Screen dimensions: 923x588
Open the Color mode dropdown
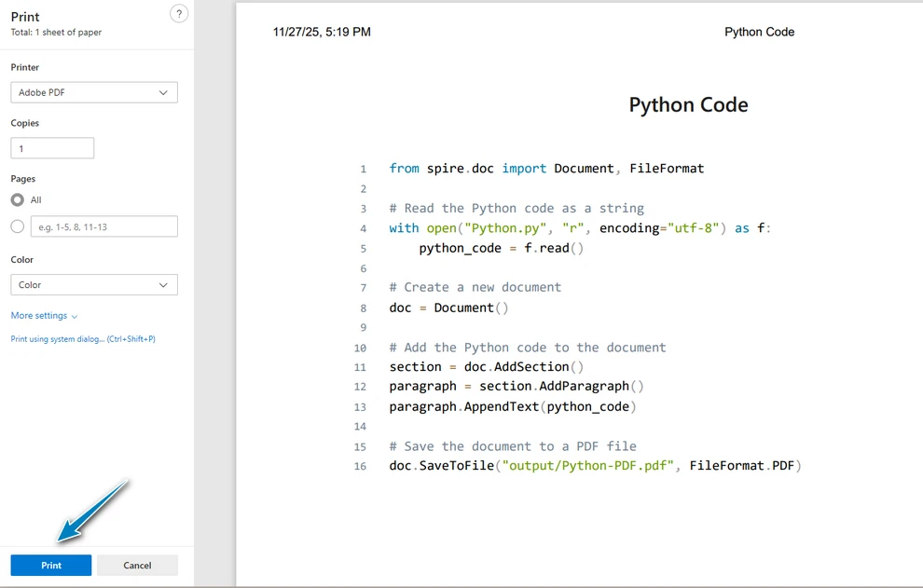tap(94, 285)
